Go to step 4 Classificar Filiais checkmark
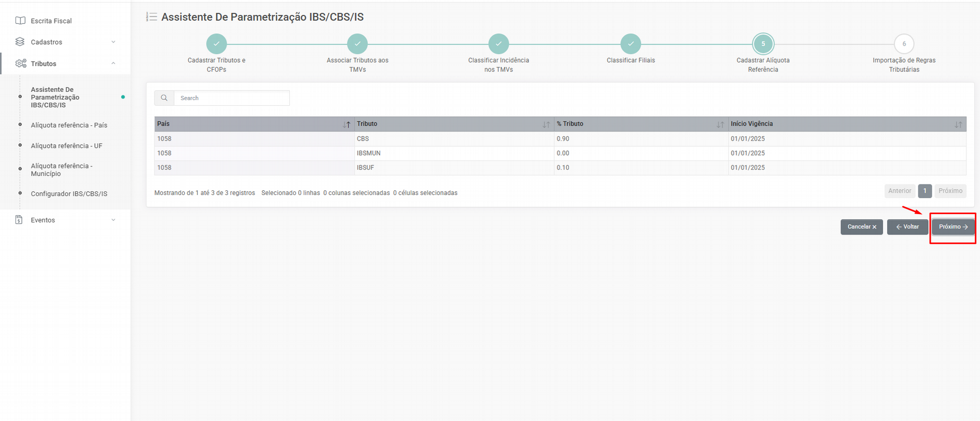980x421 pixels. click(x=631, y=44)
